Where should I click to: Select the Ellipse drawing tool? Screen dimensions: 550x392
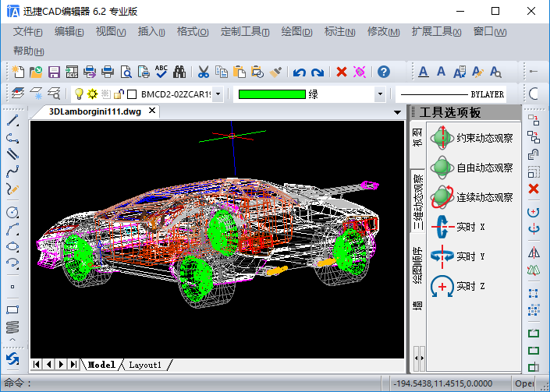tap(12, 246)
